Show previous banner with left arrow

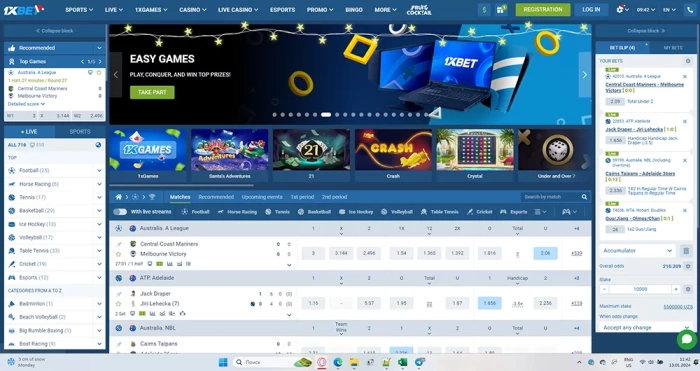coord(116,75)
